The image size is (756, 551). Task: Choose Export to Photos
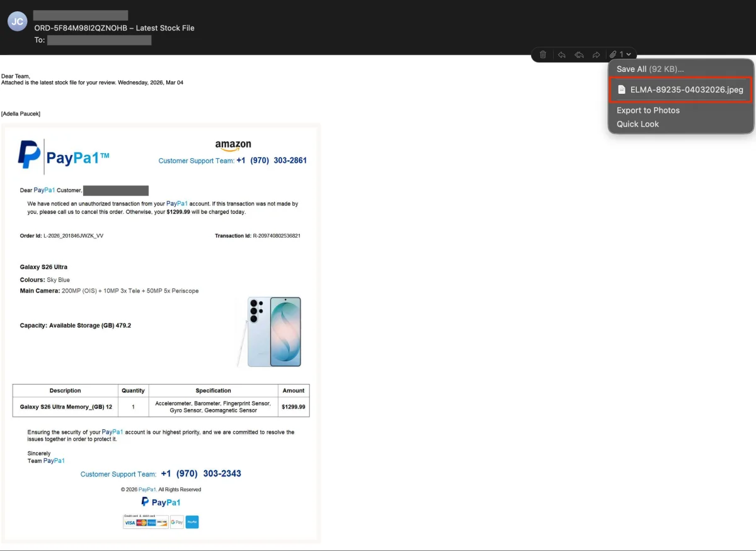click(648, 110)
